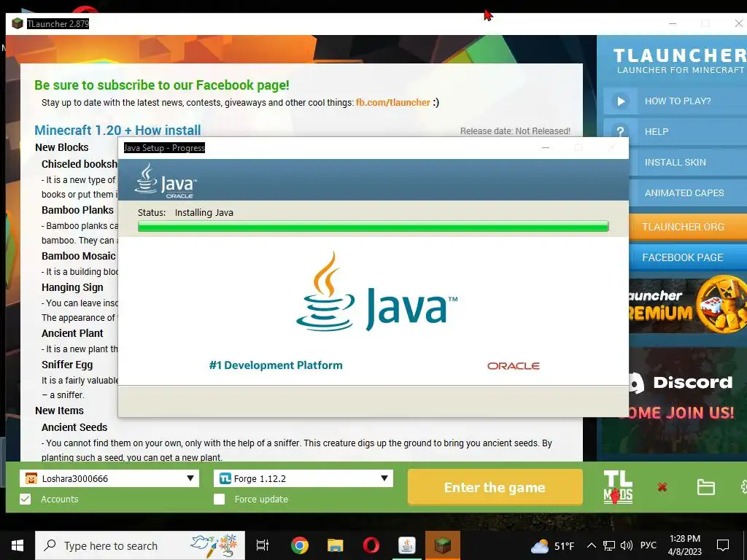
Task: Open the Windows Start menu
Action: click(x=18, y=545)
